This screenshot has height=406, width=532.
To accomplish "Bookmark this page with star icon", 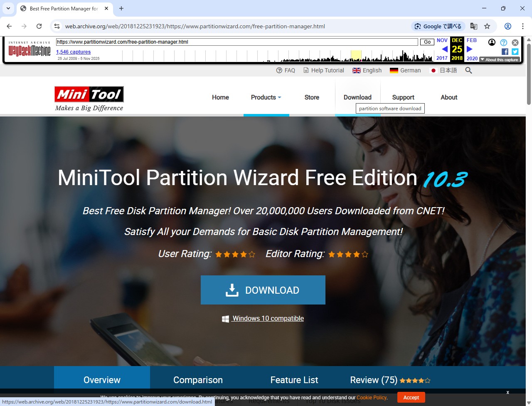I will pos(487,26).
